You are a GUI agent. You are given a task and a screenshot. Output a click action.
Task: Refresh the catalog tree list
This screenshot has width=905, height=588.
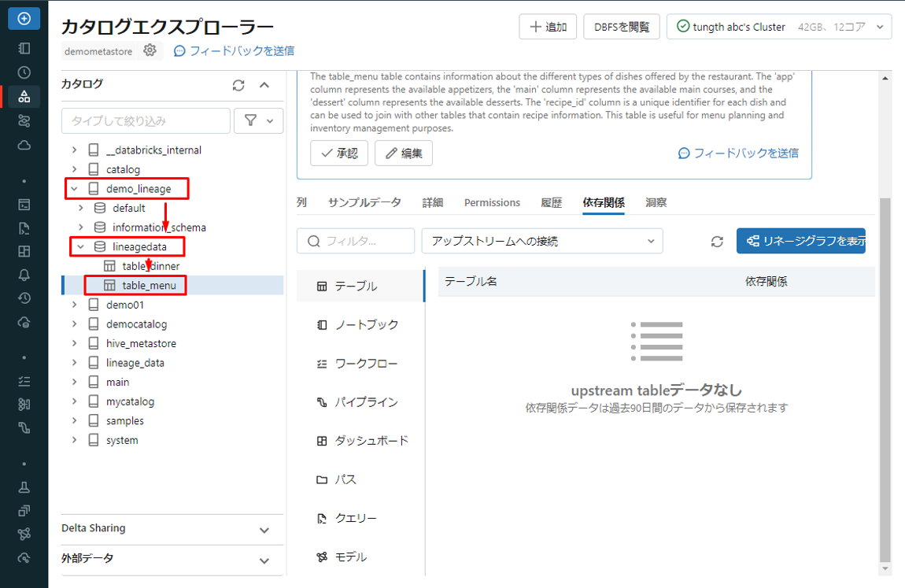[x=238, y=85]
